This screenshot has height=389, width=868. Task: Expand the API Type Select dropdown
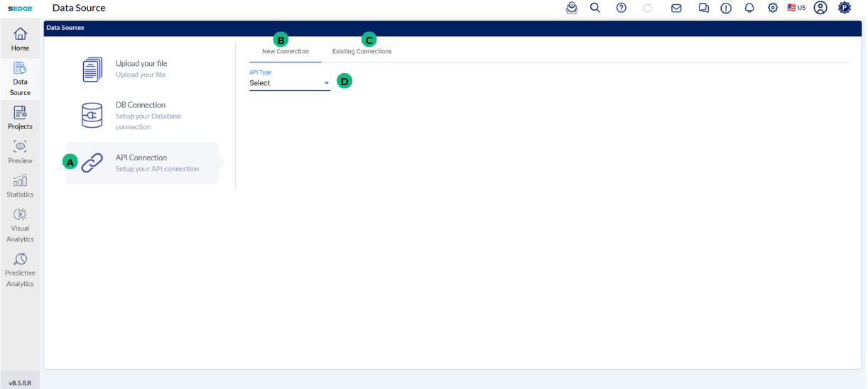pos(289,83)
